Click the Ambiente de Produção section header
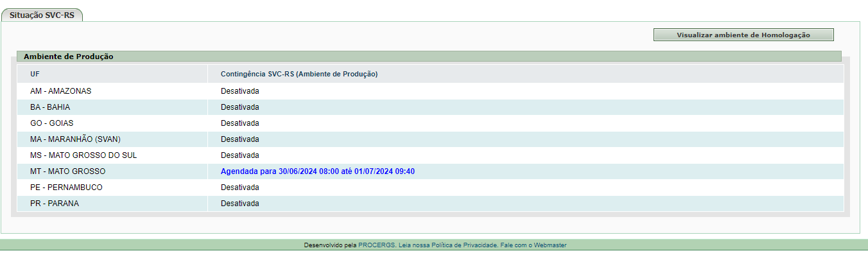 pyautogui.click(x=69, y=57)
